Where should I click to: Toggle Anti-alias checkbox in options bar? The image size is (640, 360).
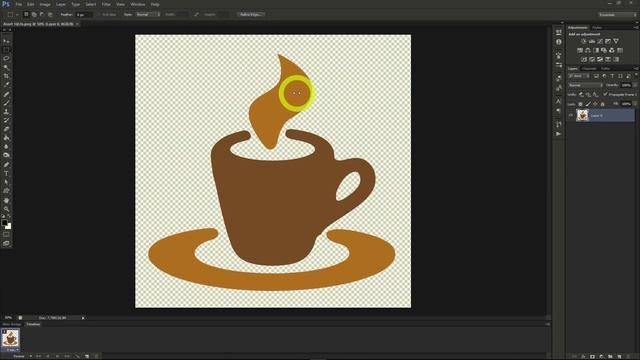(x=100, y=15)
